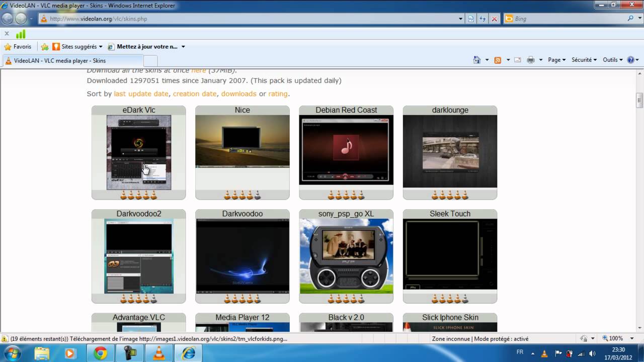Image resolution: width=644 pixels, height=362 pixels.
Task: Click the Read mail envelope icon
Action: point(517,60)
